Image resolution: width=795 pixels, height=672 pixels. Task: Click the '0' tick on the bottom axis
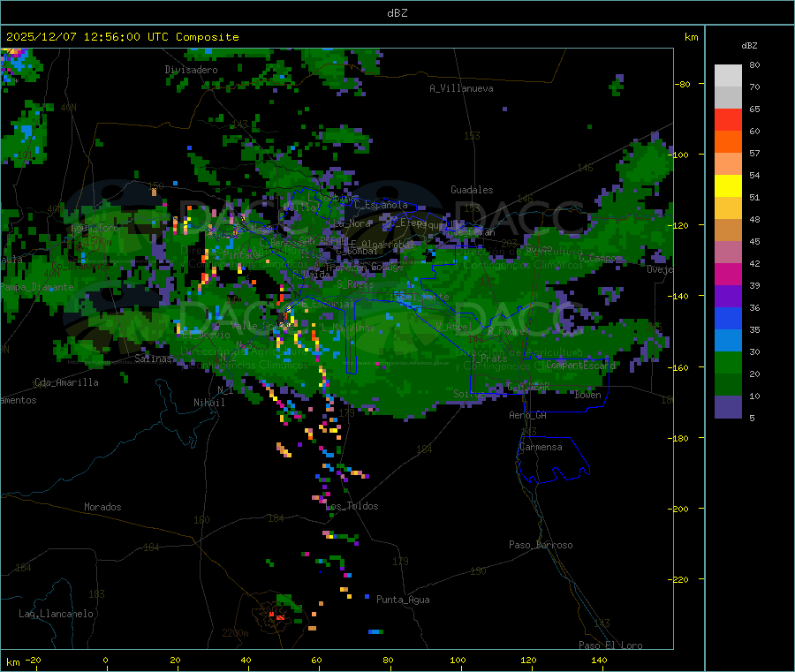tap(105, 660)
